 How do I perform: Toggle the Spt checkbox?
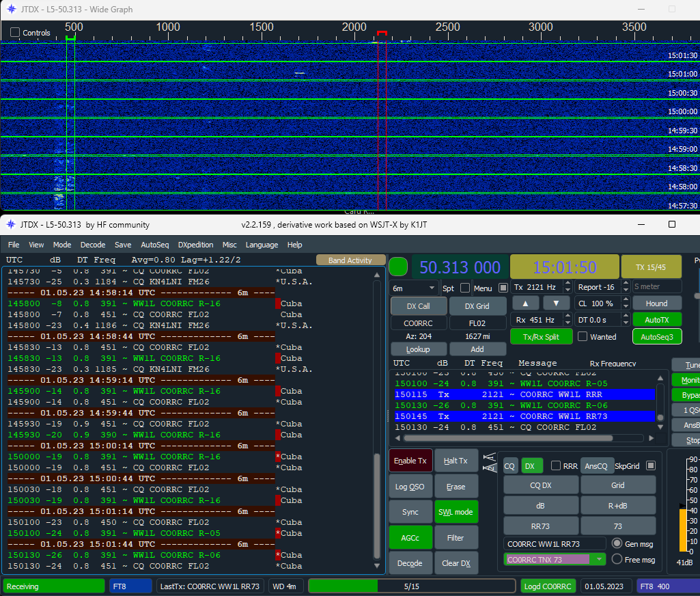click(465, 288)
